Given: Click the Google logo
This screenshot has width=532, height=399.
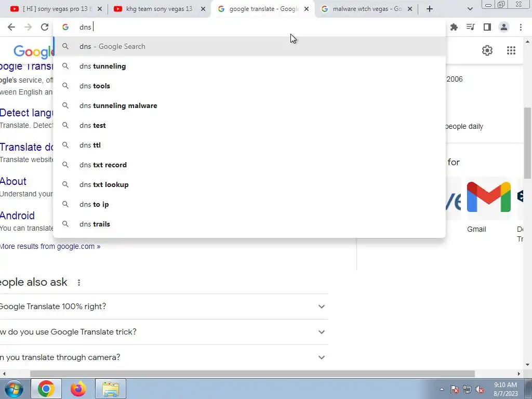Looking at the screenshot, I should 33,51.
